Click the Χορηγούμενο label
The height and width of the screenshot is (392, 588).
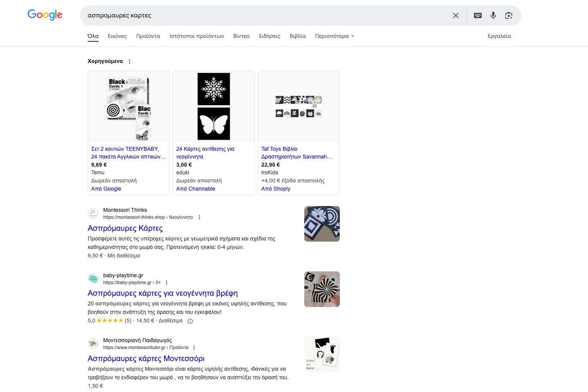point(105,61)
